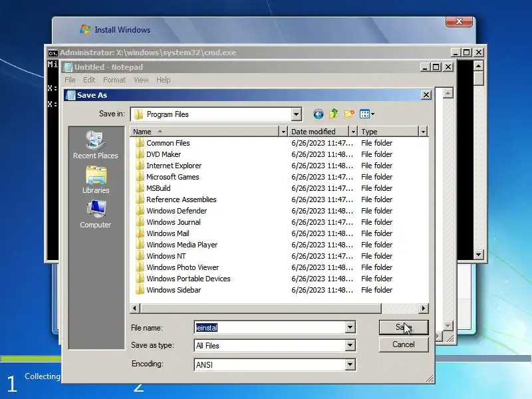The height and width of the screenshot is (399, 532).
Task: Maximize the Notepad window
Action: 436,67
